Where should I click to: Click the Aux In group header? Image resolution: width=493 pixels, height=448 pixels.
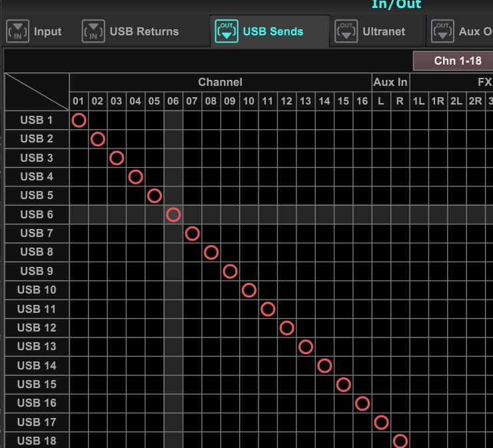tap(391, 83)
